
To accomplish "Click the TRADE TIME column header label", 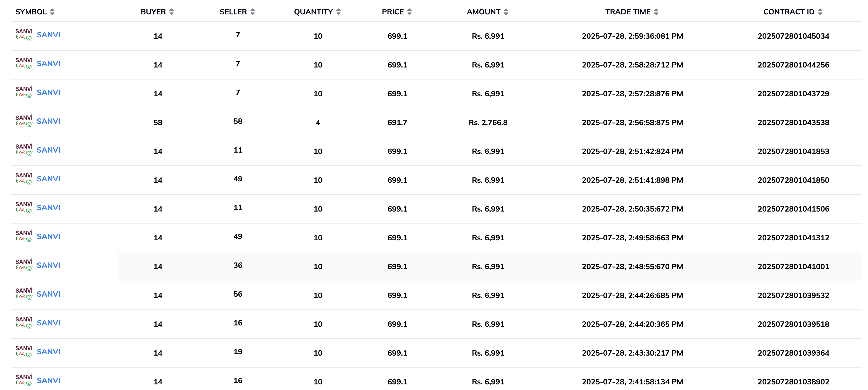I will (628, 12).
